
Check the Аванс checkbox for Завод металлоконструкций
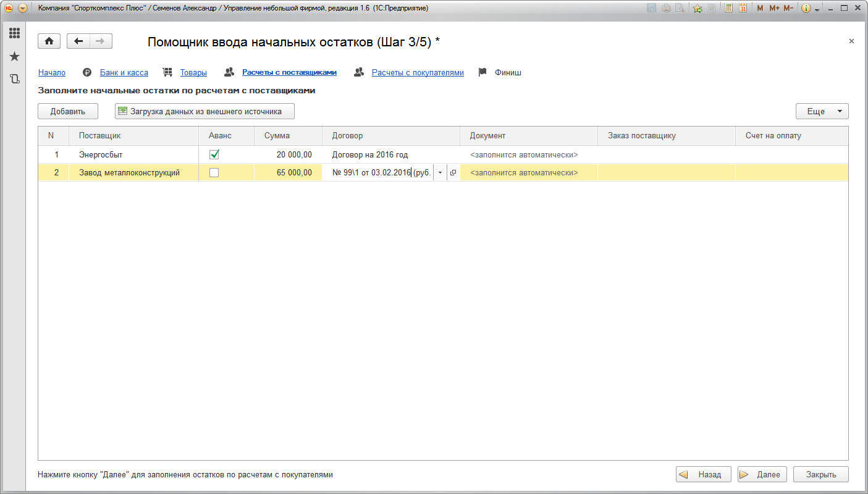pos(214,173)
